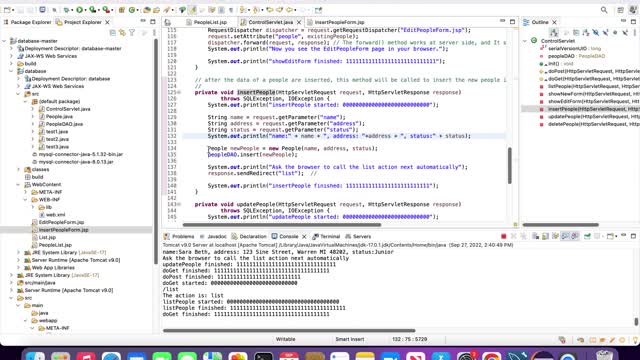Toggle Mark Occurrences in the main toolbar

[192, 10]
